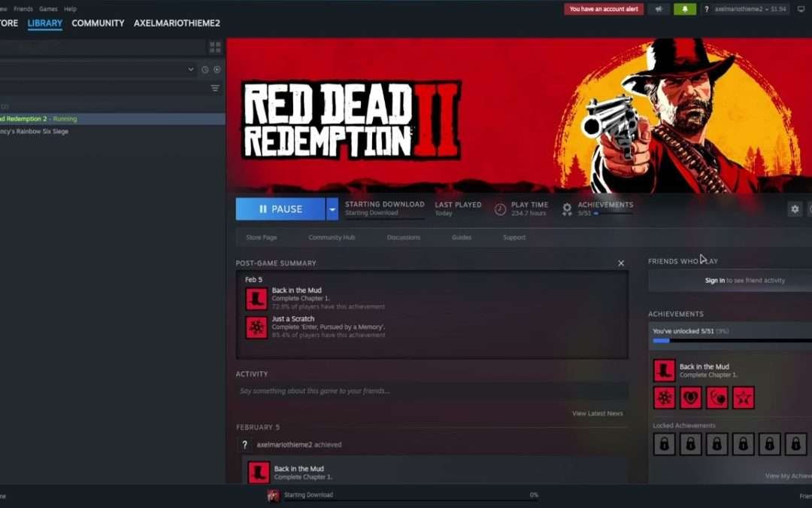
Task: Focus the activity status input field
Action: click(x=432, y=391)
